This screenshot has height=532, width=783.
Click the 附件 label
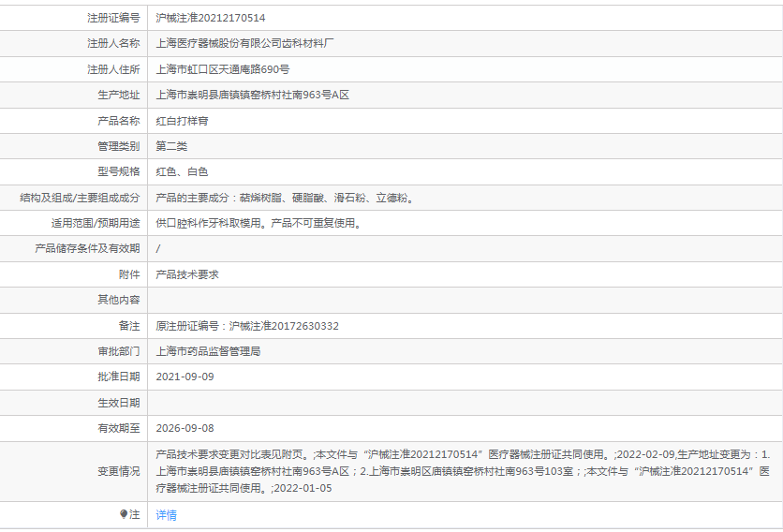[x=129, y=274]
